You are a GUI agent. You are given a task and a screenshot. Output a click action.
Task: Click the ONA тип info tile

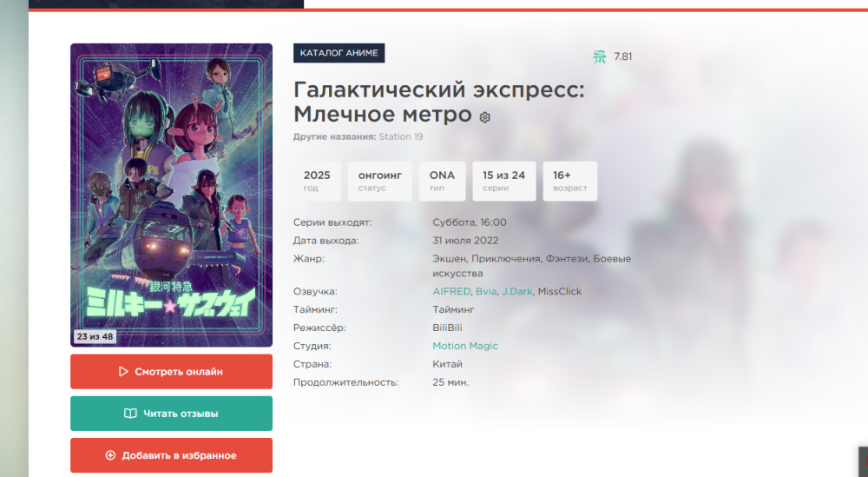[442, 182]
